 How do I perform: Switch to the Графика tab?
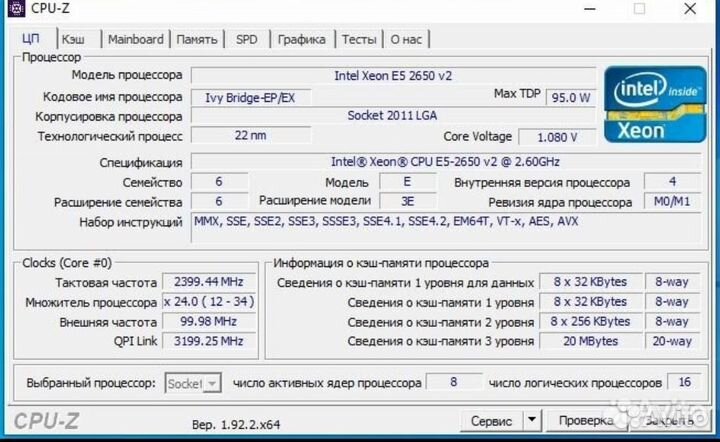coord(302,39)
